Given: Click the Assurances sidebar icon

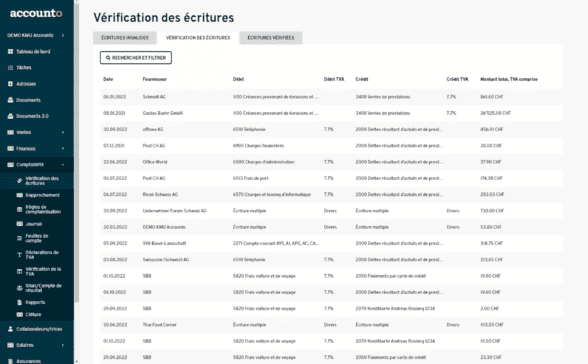Looking at the screenshot, I should coord(10,361).
